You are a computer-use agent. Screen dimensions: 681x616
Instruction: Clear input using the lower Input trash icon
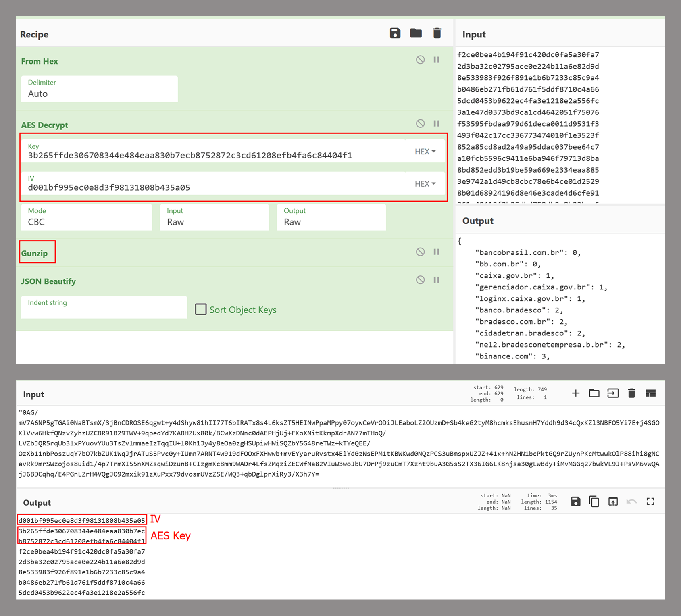tap(631, 393)
